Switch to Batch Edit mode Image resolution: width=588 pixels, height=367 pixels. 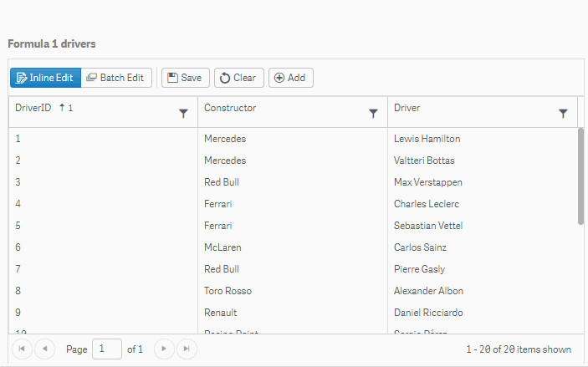pyautogui.click(x=117, y=78)
